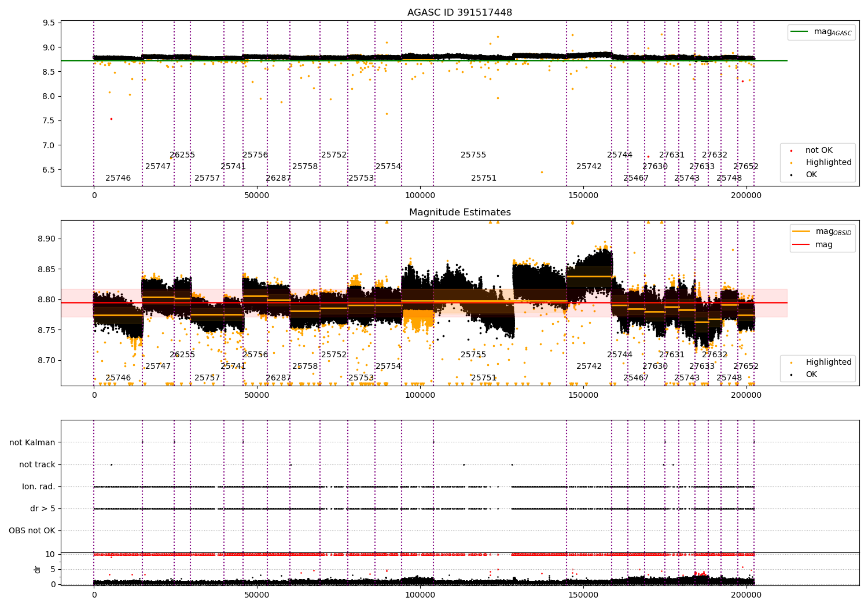868x608 pixels.
Task: Click obsid label 25752 in Magnitude Estimates plot
Action: click(334, 355)
